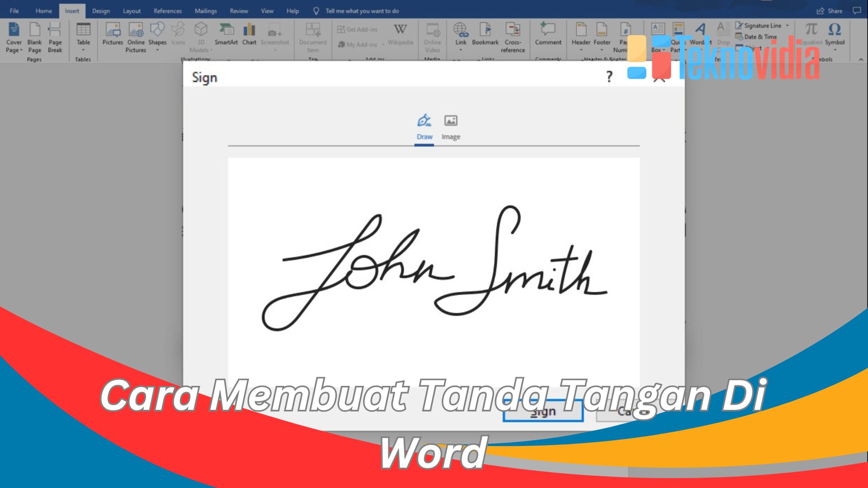Viewport: 868px width, 488px height.
Task: Click the Pictures icon
Action: (113, 34)
